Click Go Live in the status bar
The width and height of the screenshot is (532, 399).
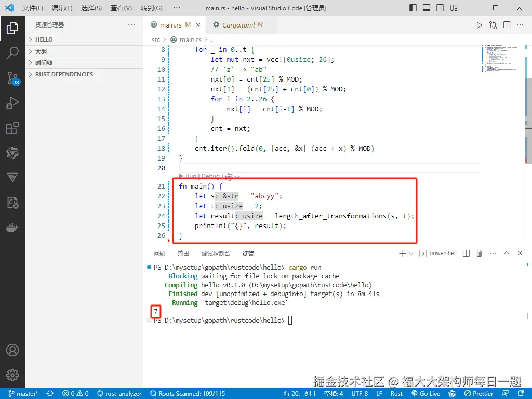click(x=426, y=393)
